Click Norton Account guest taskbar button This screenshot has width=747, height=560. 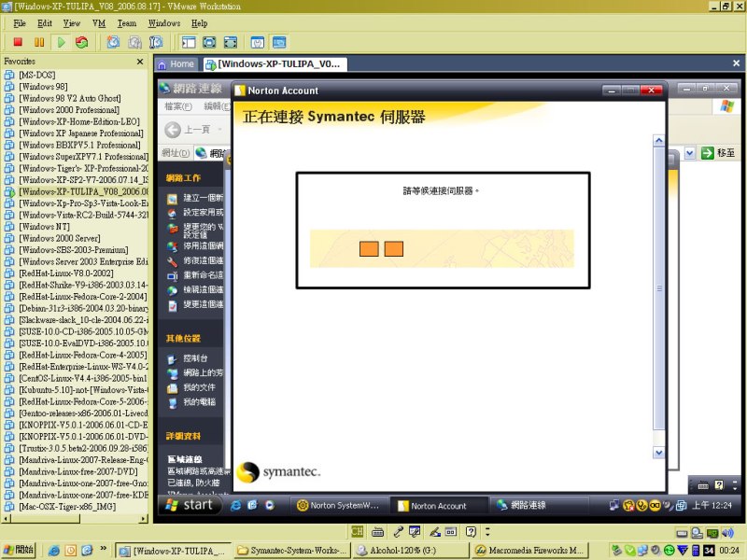click(439, 506)
